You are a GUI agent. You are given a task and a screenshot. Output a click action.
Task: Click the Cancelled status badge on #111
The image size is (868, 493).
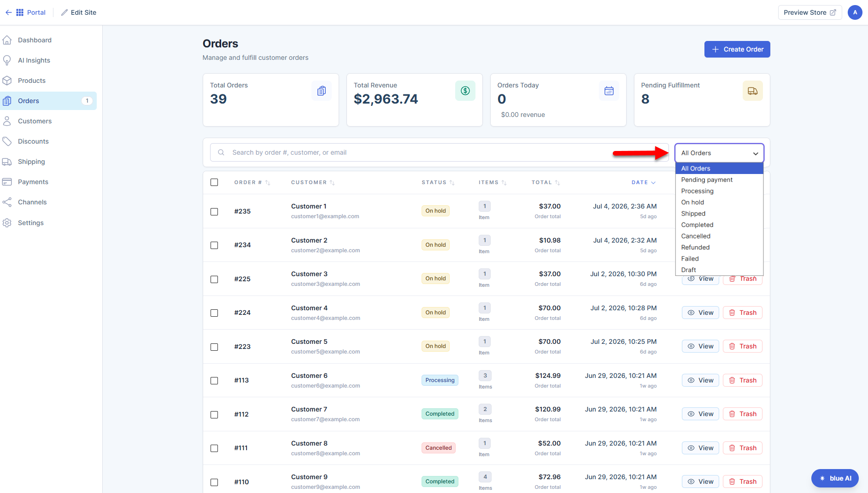(439, 448)
